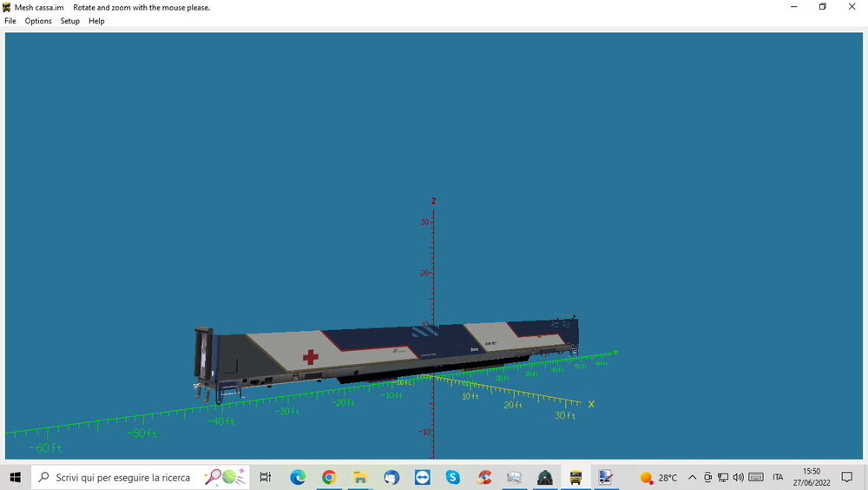
Task: Launch Microsoft Edge from taskbar
Action: (298, 477)
